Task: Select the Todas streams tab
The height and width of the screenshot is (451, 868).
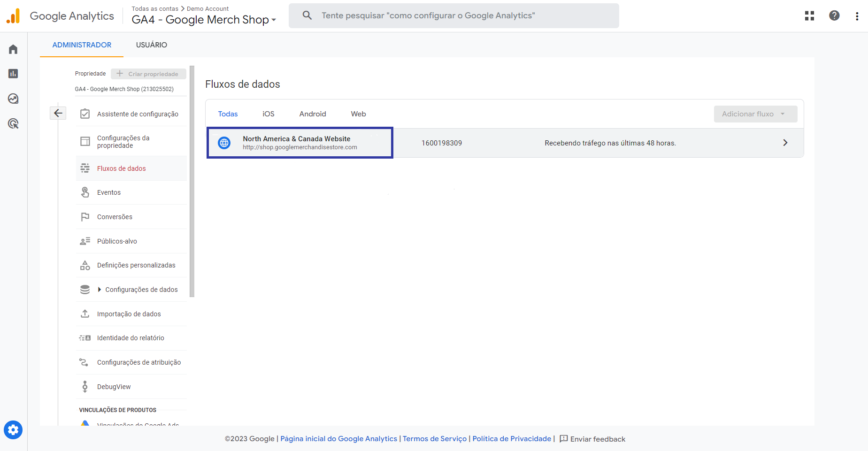Action: pyautogui.click(x=228, y=114)
